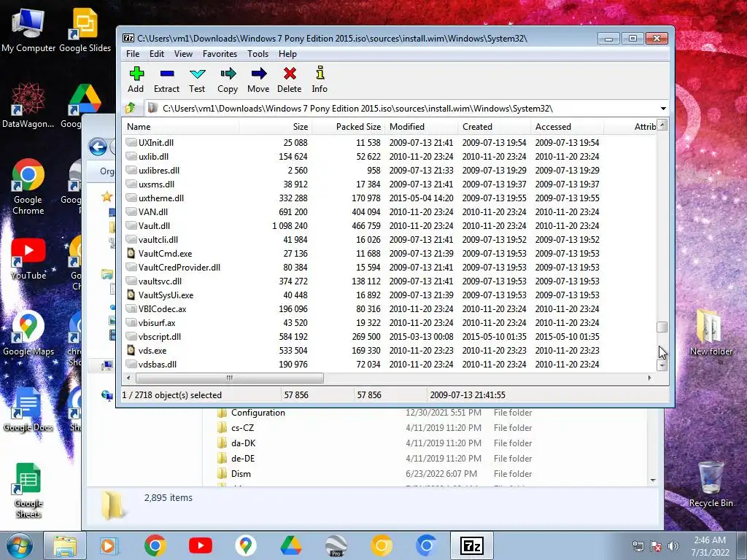Open the Google Maps desktop shortcut
The width and height of the screenshot is (747, 560).
[28, 333]
